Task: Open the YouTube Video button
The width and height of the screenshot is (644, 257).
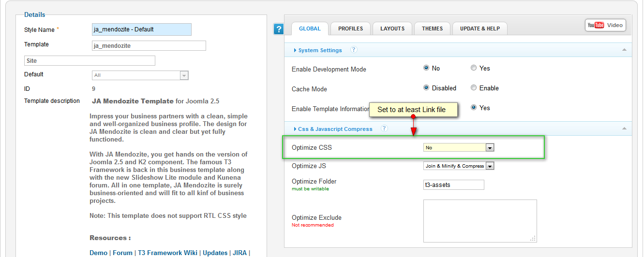Action: [x=605, y=25]
